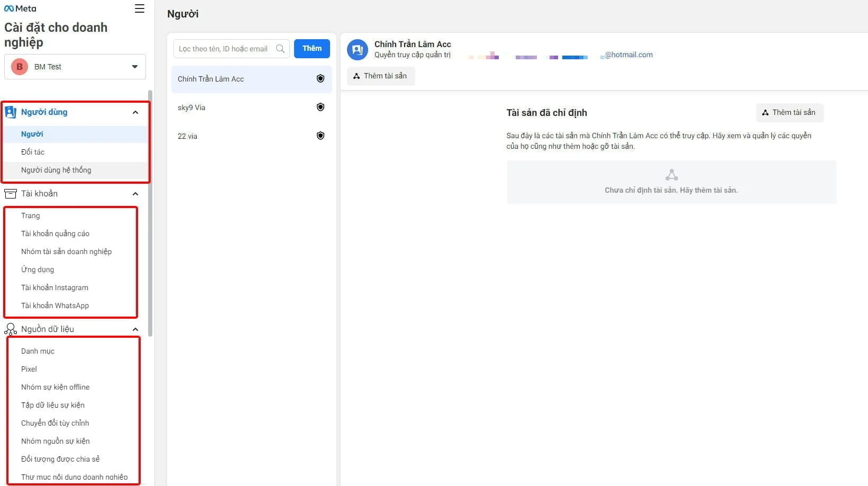The height and width of the screenshot is (486, 868).
Task: Click the Nguồn dữ liệu data sources icon
Action: 10,329
